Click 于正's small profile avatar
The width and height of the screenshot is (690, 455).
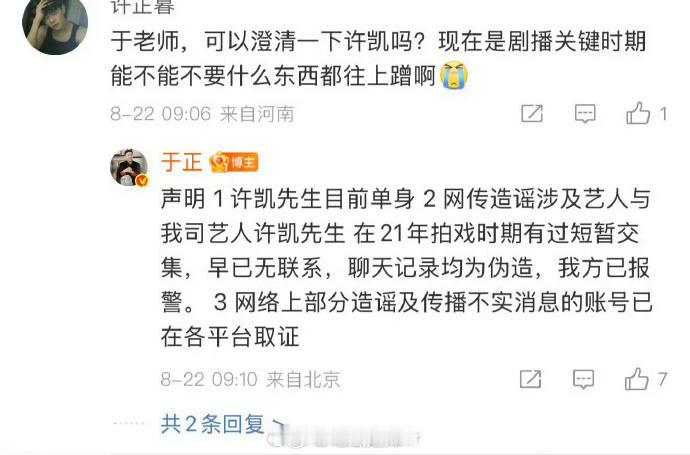click(x=128, y=167)
